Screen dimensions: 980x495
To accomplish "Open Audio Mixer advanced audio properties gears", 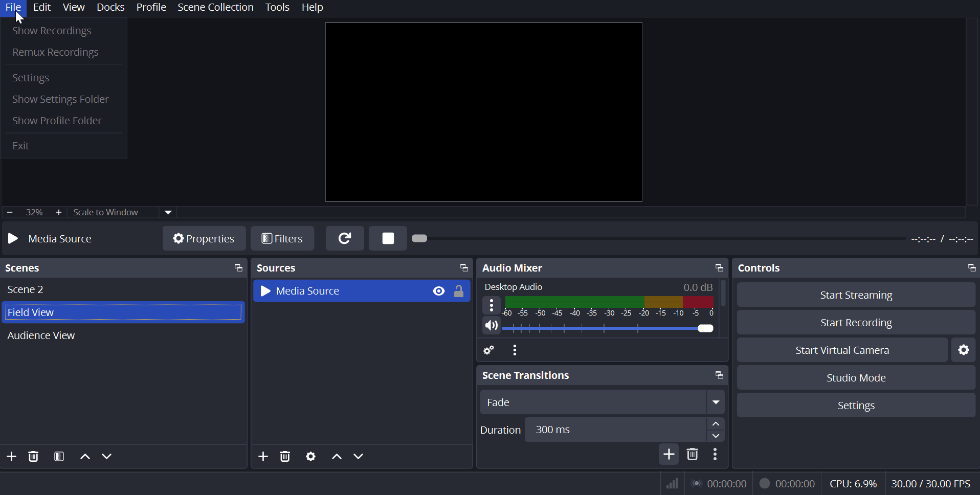I will 489,351.
